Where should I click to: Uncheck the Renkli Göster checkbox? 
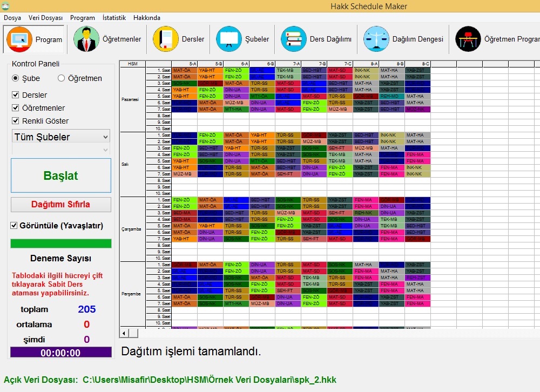click(15, 121)
